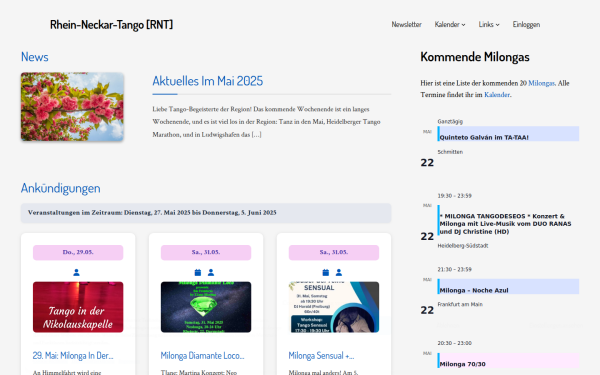
Task: Click the calendar icon on Milonga Sensual card
Action: [x=326, y=272]
